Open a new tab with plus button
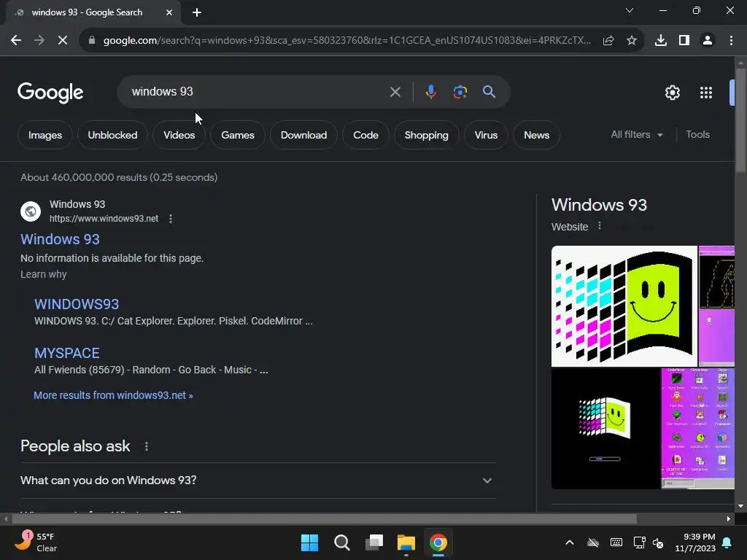This screenshot has width=747, height=560. coord(197,12)
